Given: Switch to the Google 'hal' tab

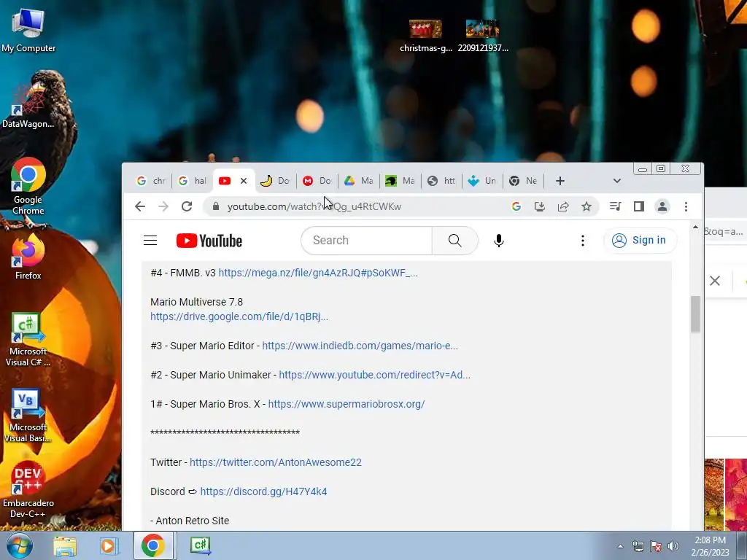Looking at the screenshot, I should pos(193,181).
